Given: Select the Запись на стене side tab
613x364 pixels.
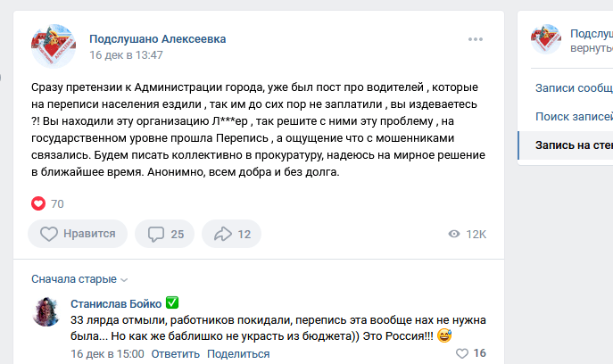Looking at the screenshot, I should point(573,145).
